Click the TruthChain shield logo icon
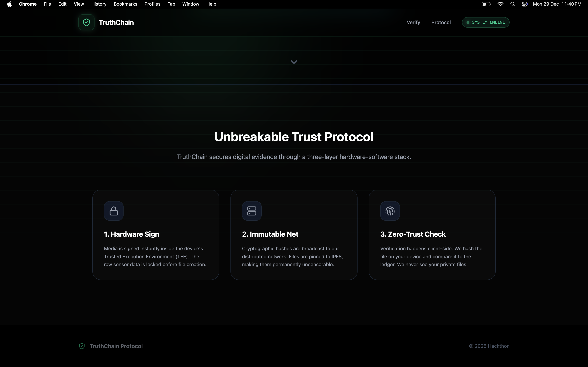588x367 pixels. [86, 22]
